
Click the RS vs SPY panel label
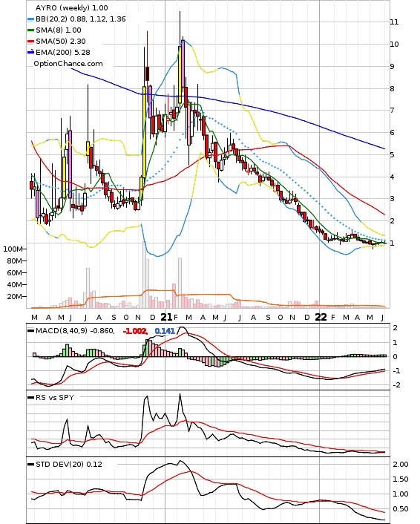[55, 398]
